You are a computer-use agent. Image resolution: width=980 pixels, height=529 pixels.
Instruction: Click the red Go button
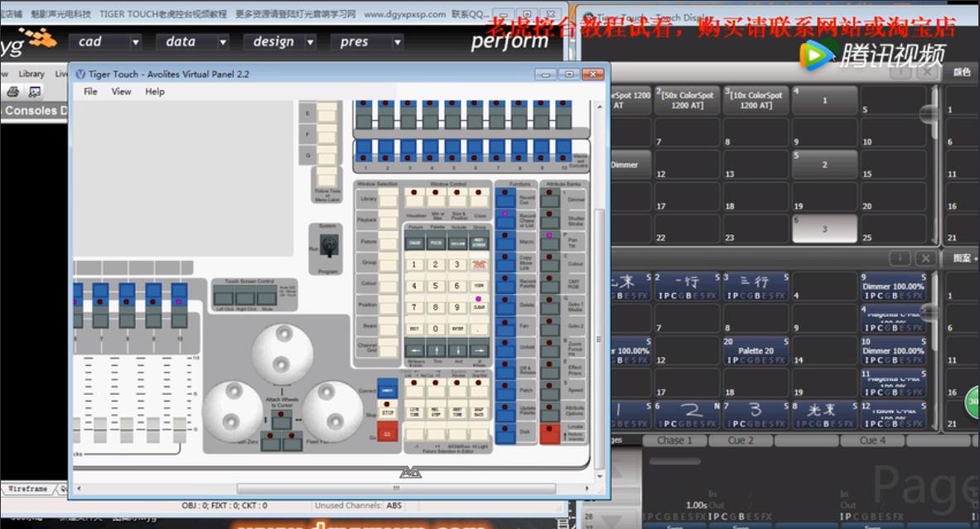(x=388, y=432)
